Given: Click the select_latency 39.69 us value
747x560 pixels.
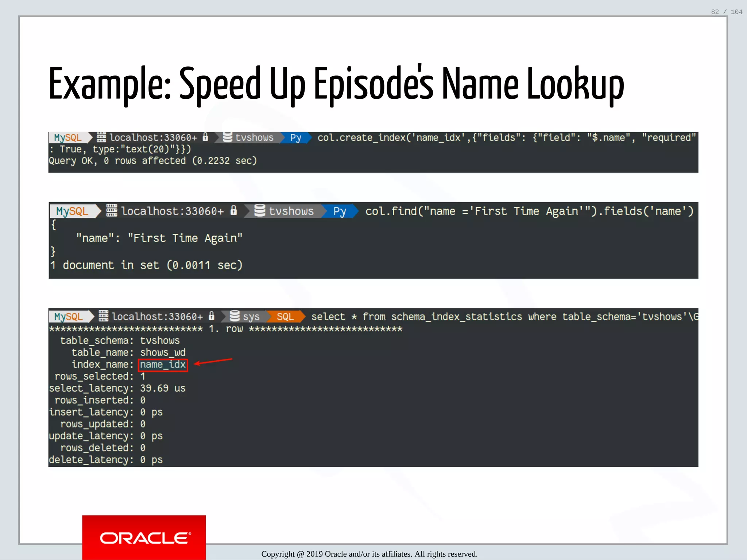Looking at the screenshot, I should coord(163,388).
